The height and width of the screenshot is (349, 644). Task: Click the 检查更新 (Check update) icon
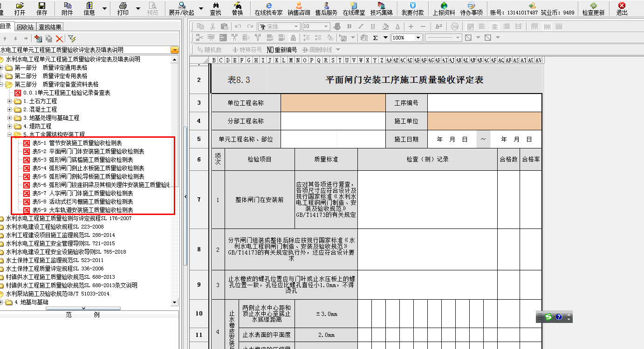[x=593, y=8]
